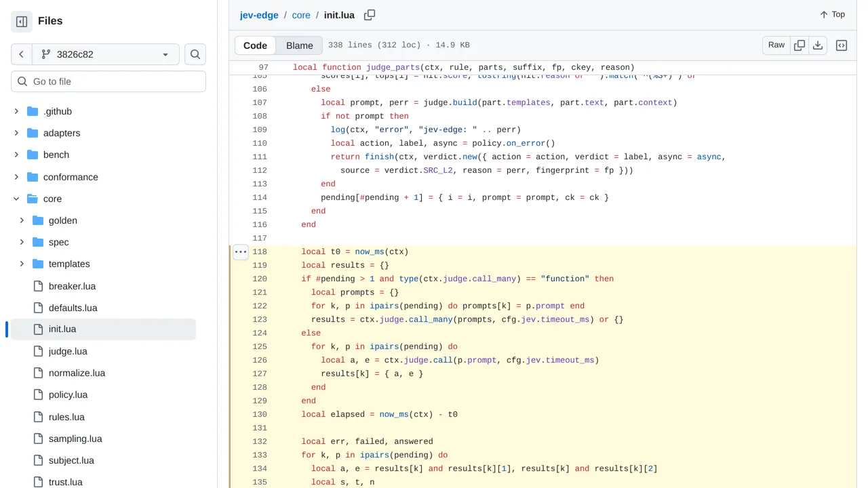
Task: Open the 3826c82 branch selector dropdown
Action: pyautogui.click(x=106, y=54)
